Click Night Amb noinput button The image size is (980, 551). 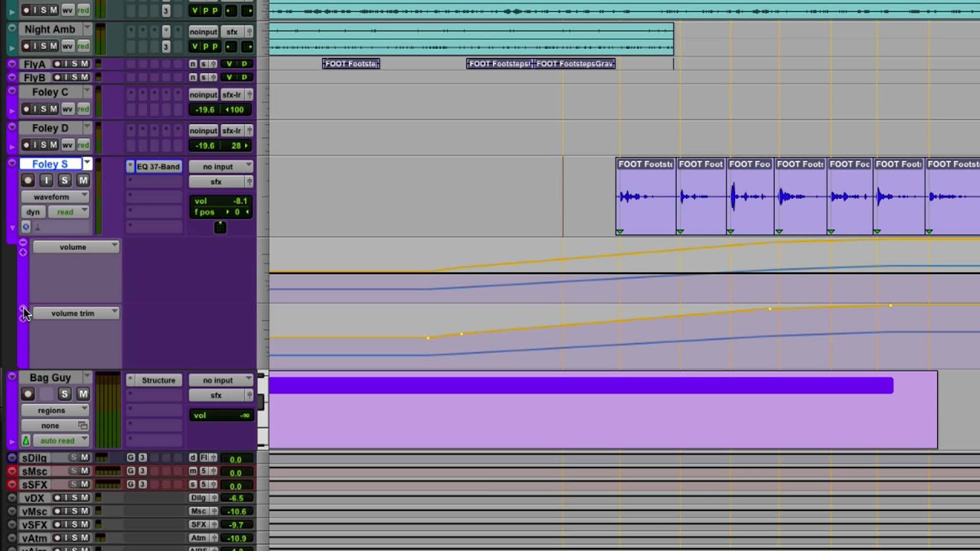[203, 32]
